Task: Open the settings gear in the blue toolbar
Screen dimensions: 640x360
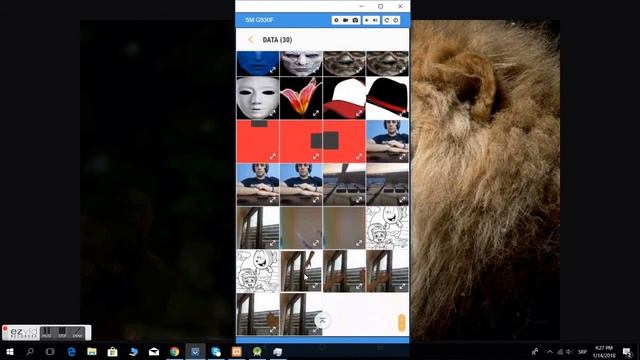Action: 336,20
